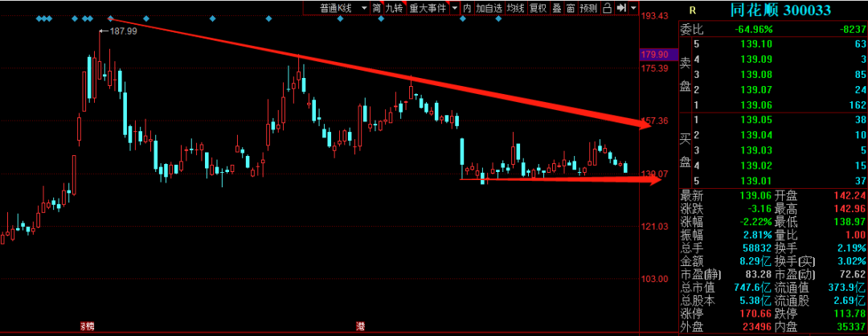The width and height of the screenshot is (868, 336).
Task: Click the 总市值 value 747.6亿
Action: [753, 287]
